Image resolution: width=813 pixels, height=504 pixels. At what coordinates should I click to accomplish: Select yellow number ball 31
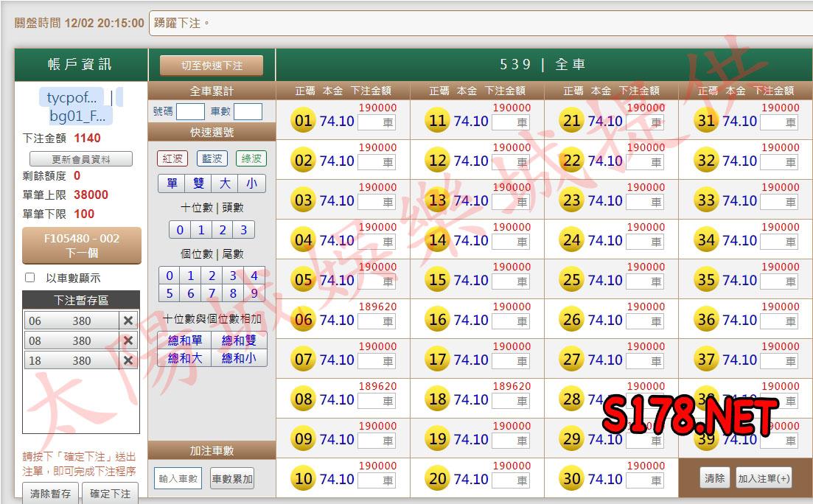tap(706, 121)
